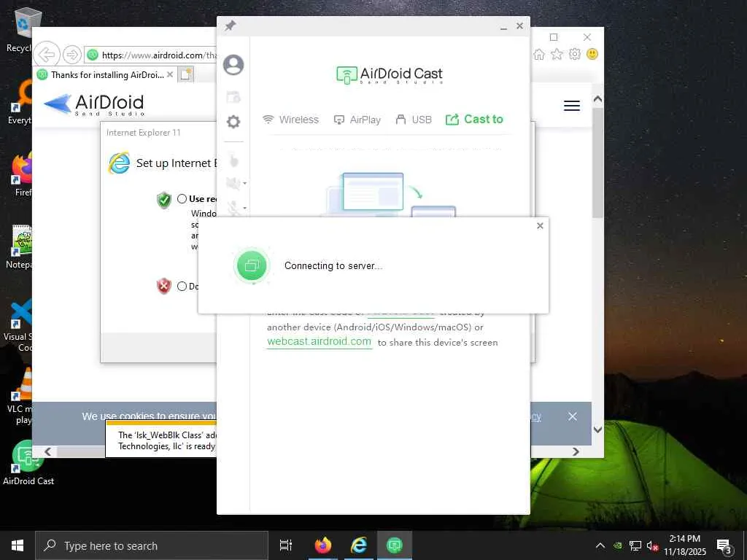Open the webcast.airdroid.com link
747x560 pixels.
point(320,341)
